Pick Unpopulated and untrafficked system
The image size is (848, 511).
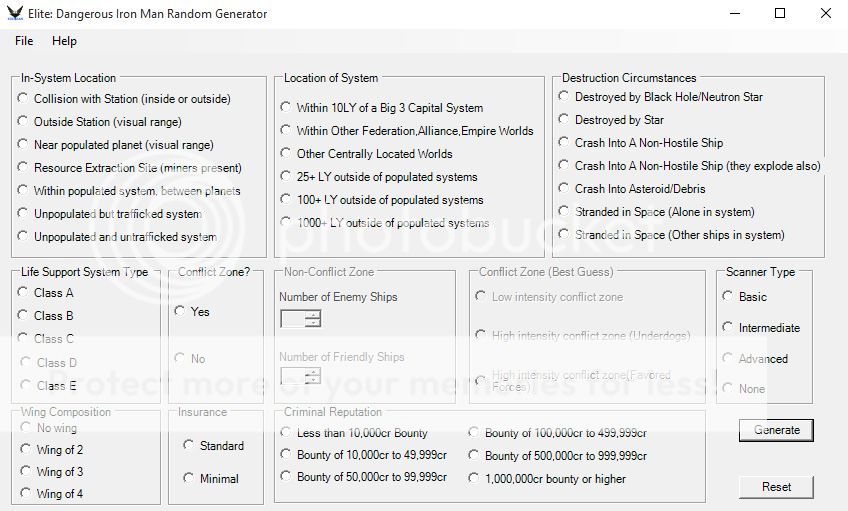(117, 237)
